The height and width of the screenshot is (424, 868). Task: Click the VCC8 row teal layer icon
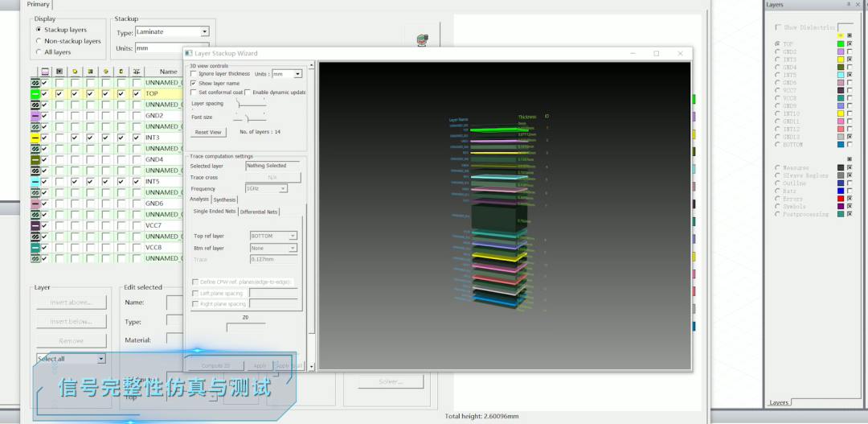(x=35, y=247)
